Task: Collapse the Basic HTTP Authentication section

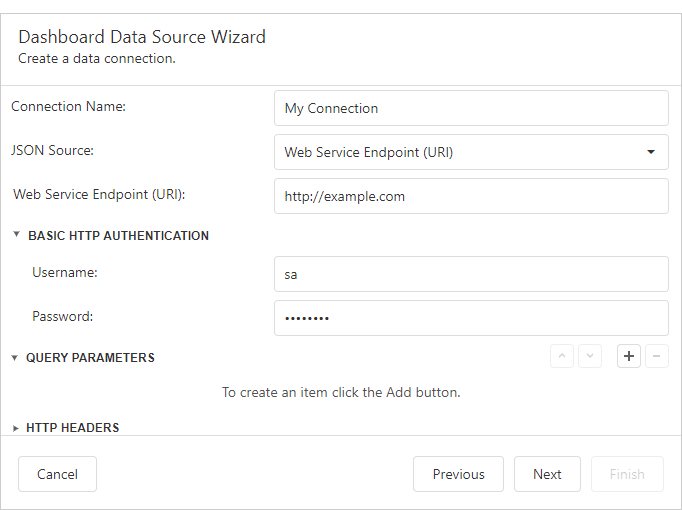Action: coord(17,236)
